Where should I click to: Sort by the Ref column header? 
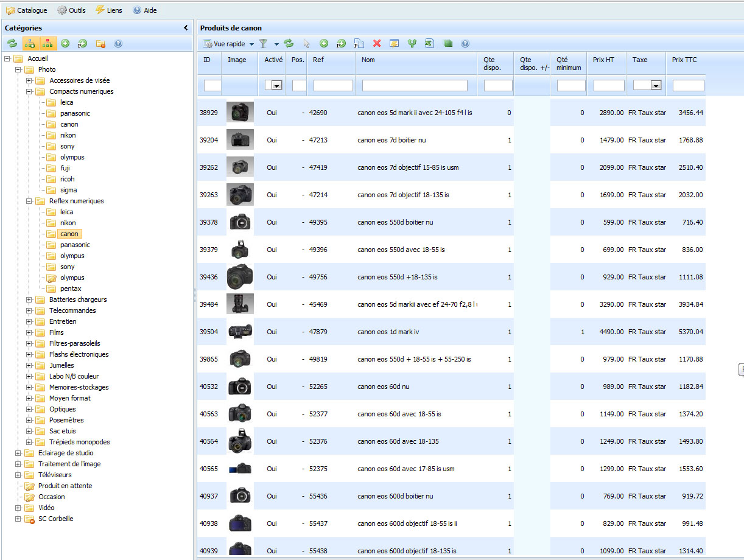tap(331, 63)
